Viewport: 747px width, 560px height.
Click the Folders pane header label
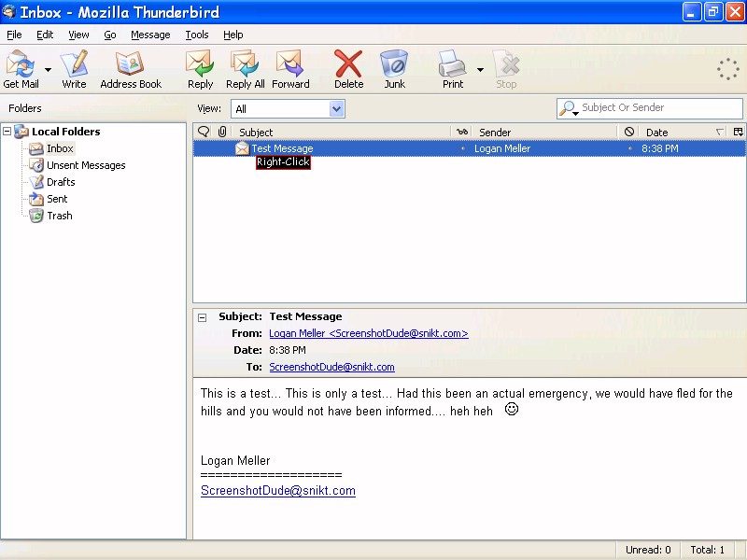pos(25,108)
